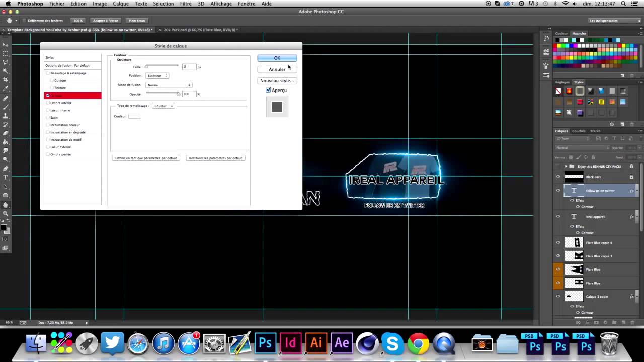The width and height of the screenshot is (644, 362).
Task: Open Skype from the Dock
Action: pyautogui.click(x=392, y=344)
